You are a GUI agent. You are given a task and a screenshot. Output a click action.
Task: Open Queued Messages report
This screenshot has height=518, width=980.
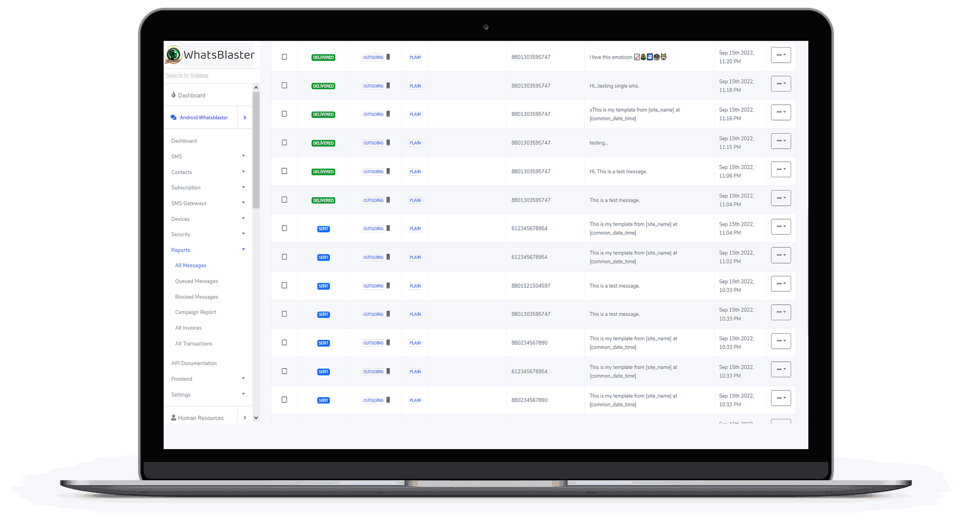coord(196,281)
